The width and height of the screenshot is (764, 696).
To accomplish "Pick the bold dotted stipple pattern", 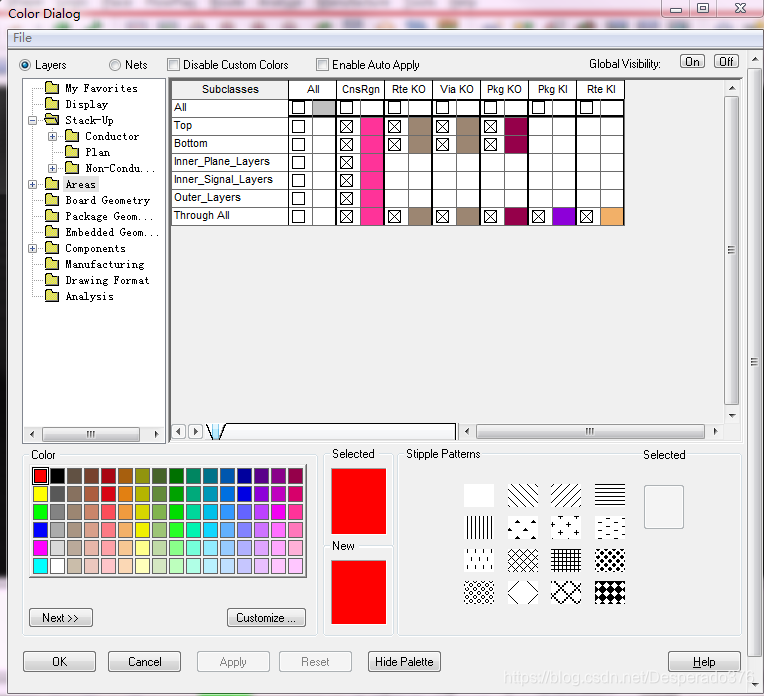I will pos(610,560).
